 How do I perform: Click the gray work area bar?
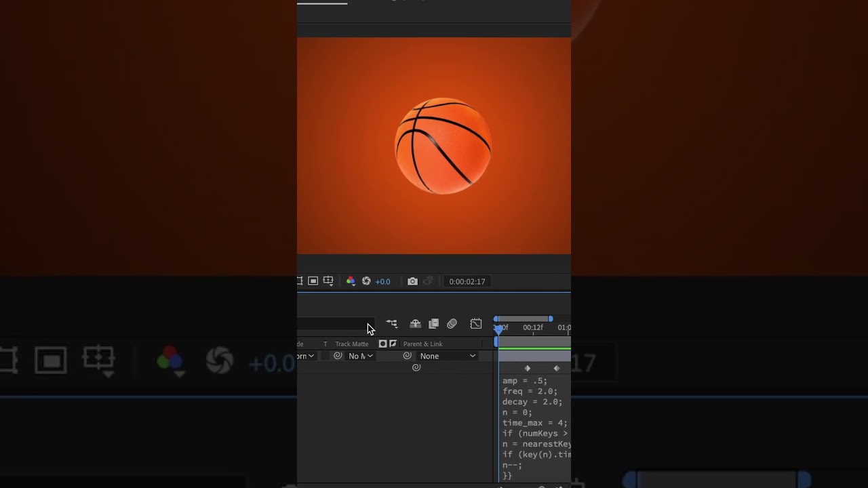pyautogui.click(x=524, y=319)
